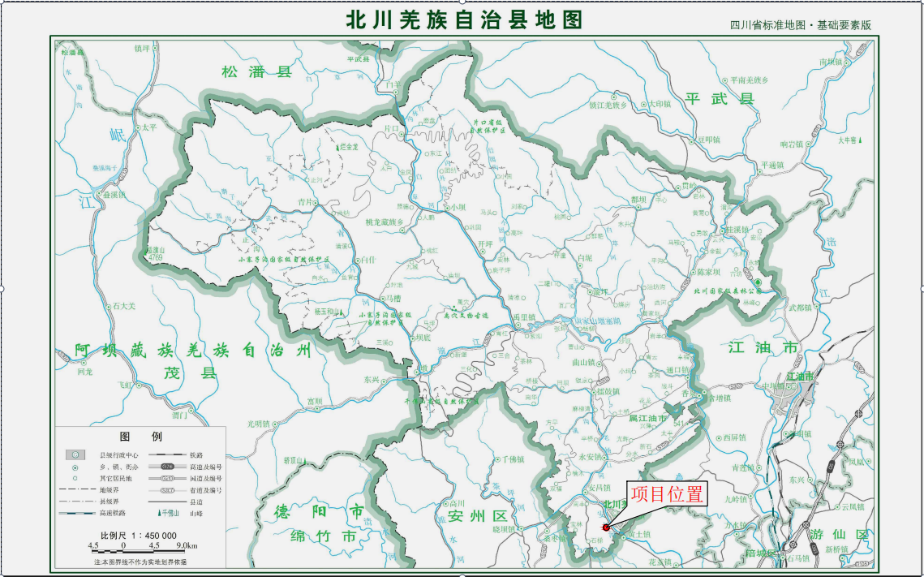Click the red project location marker
This screenshot has height=577, width=924.
click(x=605, y=527)
